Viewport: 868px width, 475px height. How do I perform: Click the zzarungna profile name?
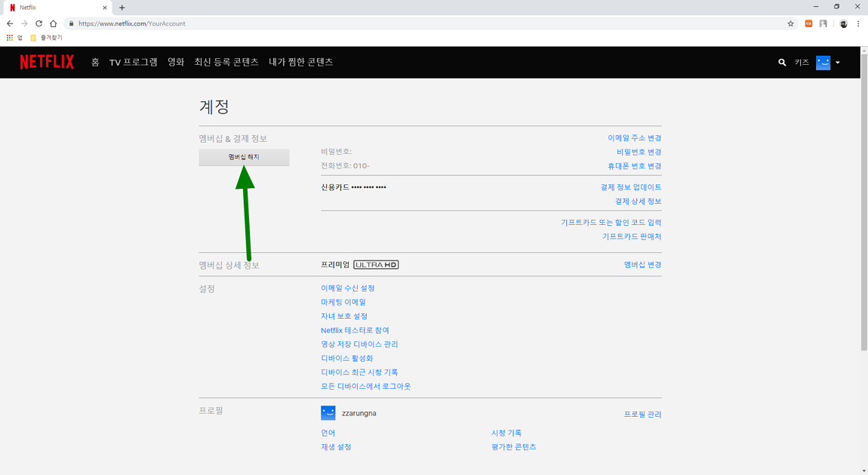(359, 414)
